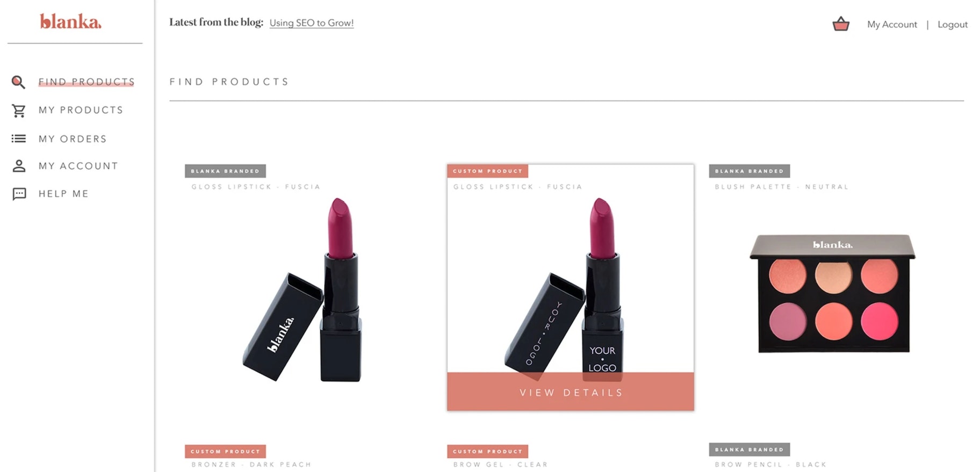Open the sidebar My Account entry
This screenshot has height=472, width=980.
78,166
